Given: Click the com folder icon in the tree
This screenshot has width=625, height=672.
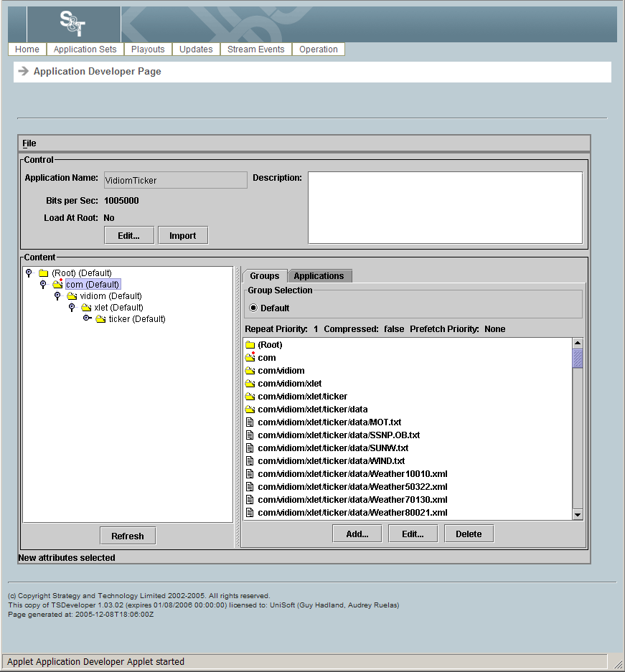Looking at the screenshot, I should click(57, 284).
